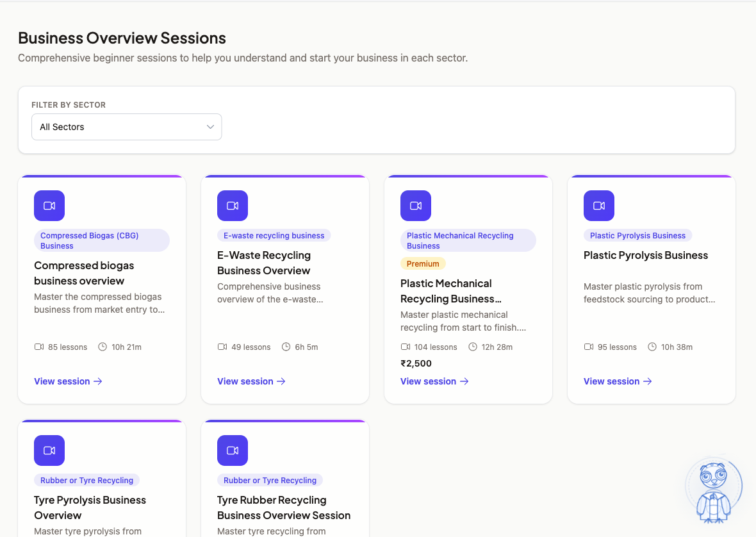Screen dimensions: 756x537
Task: Click the clock icon beside 6h 5m
Action: [x=286, y=347]
